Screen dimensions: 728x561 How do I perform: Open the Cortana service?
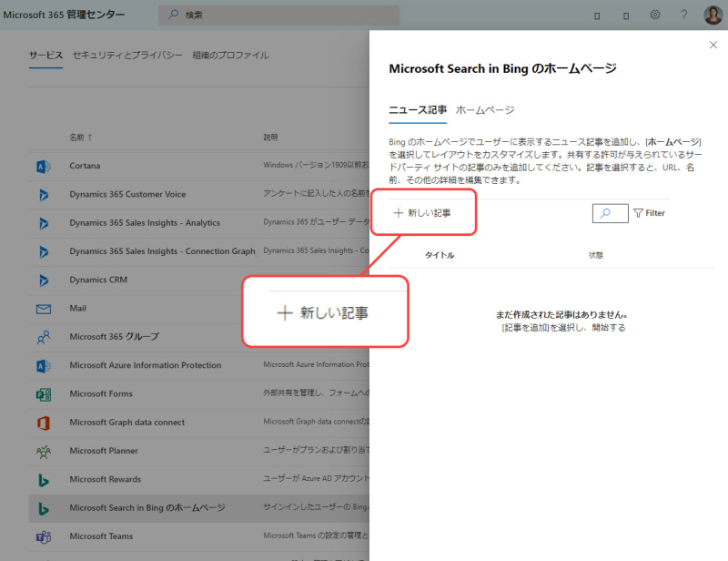pos(85,166)
